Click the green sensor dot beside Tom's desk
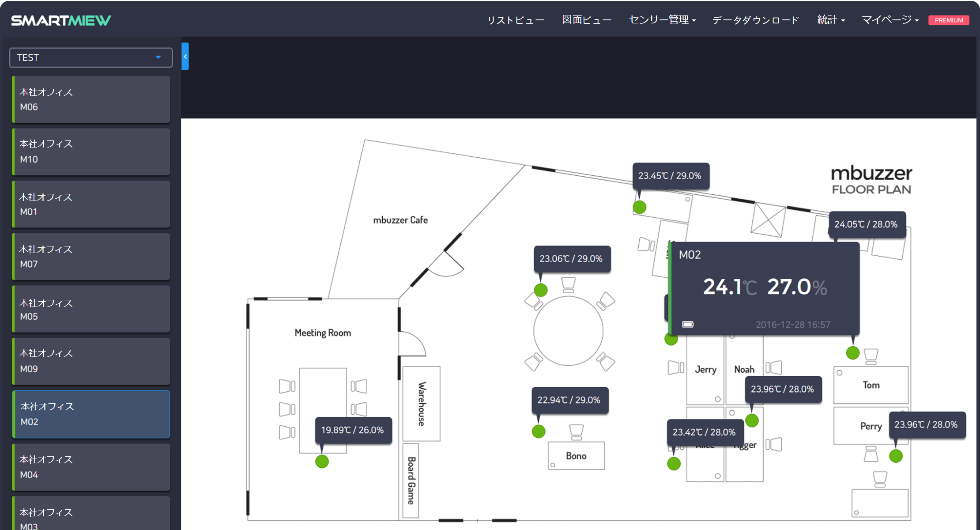The width and height of the screenshot is (980, 530). click(x=852, y=353)
